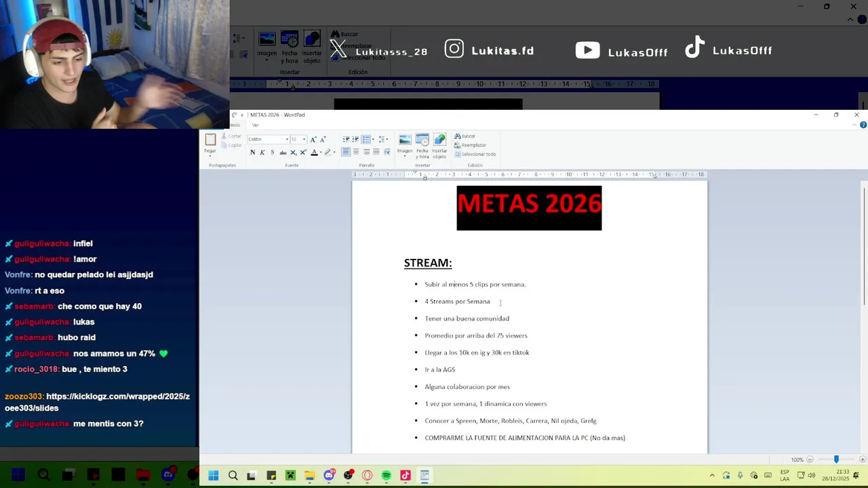Screen dimensions: 868x488
Task: Click the line 'Alguna colaboracion por mes'
Action: pos(467,387)
